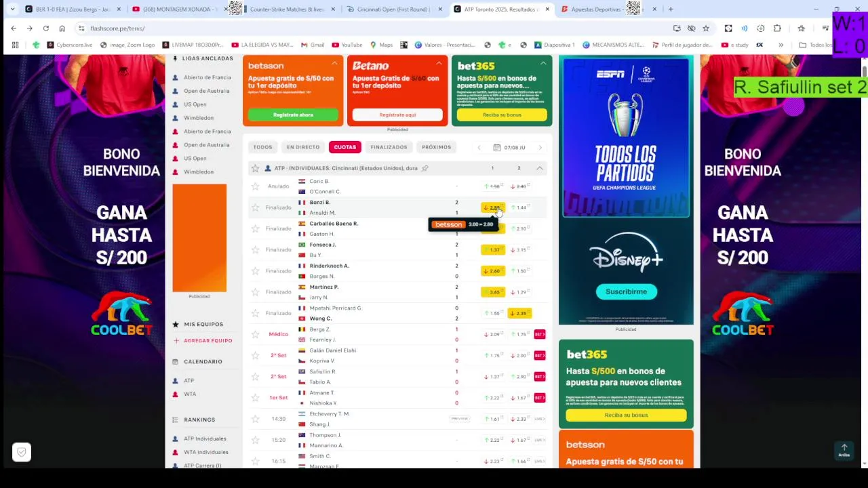The width and height of the screenshot is (868, 488).
Task: Star the Bergs Z. vs Fearnley match
Action: point(256,334)
